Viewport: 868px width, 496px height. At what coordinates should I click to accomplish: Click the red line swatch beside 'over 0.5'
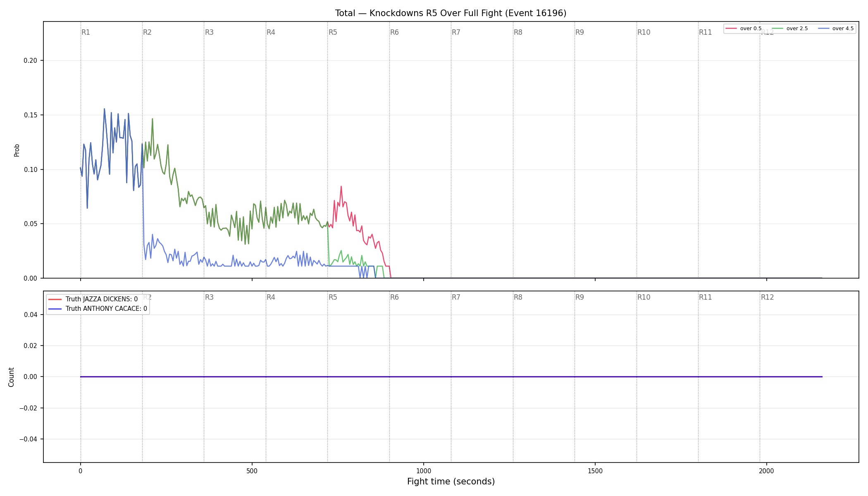731,29
